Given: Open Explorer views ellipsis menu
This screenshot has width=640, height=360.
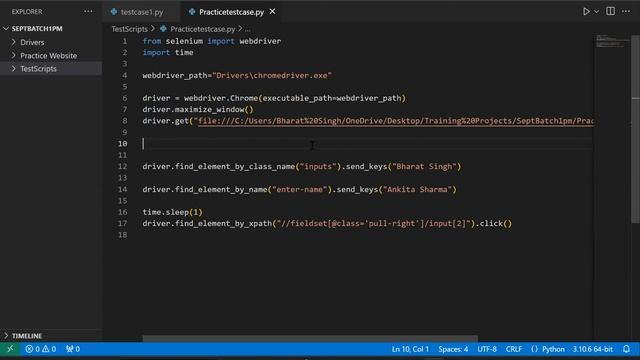Looking at the screenshot, I should tap(88, 11).
